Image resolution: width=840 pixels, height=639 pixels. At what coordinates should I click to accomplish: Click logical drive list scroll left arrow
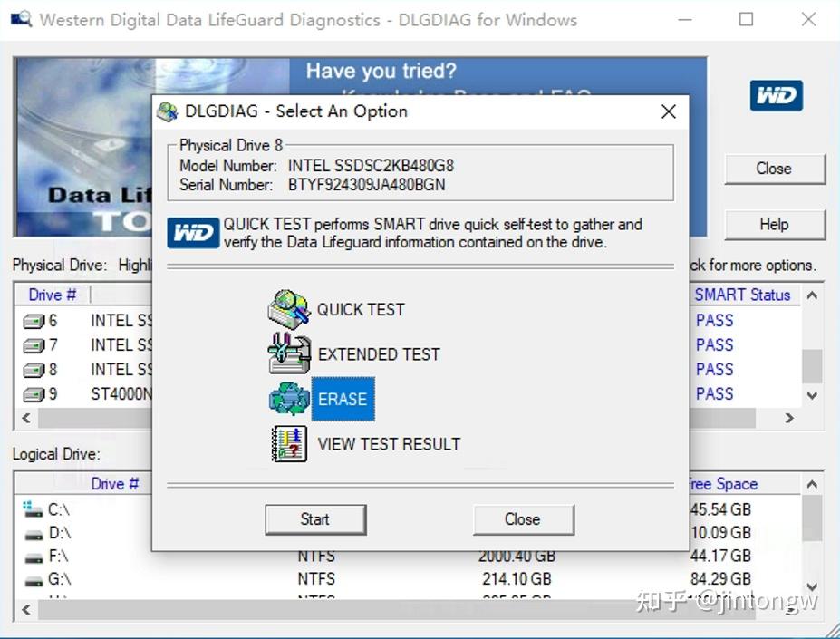26,609
